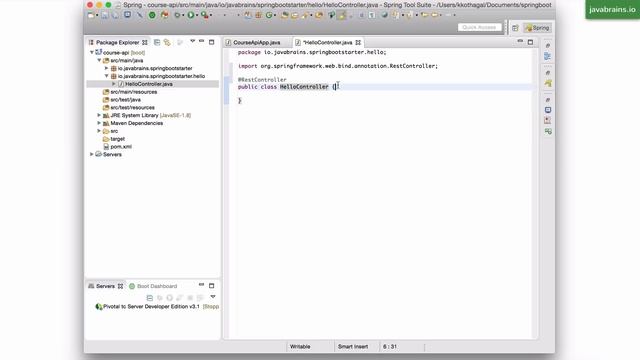The height and width of the screenshot is (360, 640).
Task: Collapse the course-api project node
Action: point(92,52)
